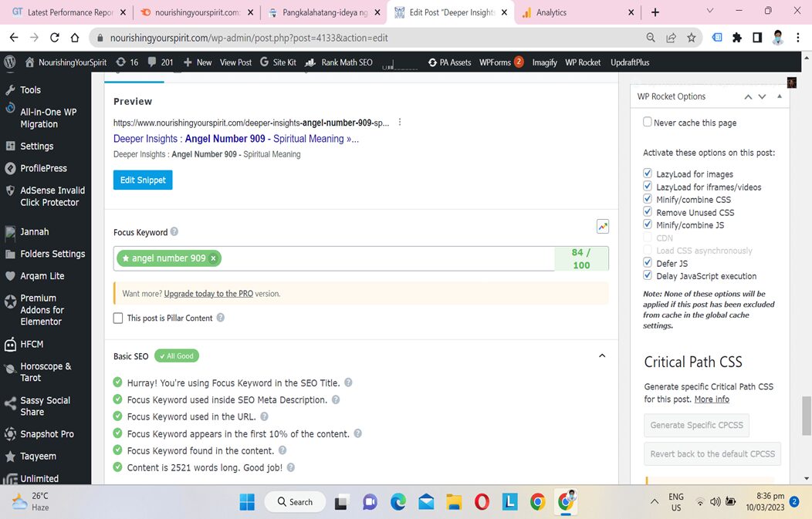Viewport: 812px width, 519px height.
Task: Check This post is Pillar Content
Action: 118,318
